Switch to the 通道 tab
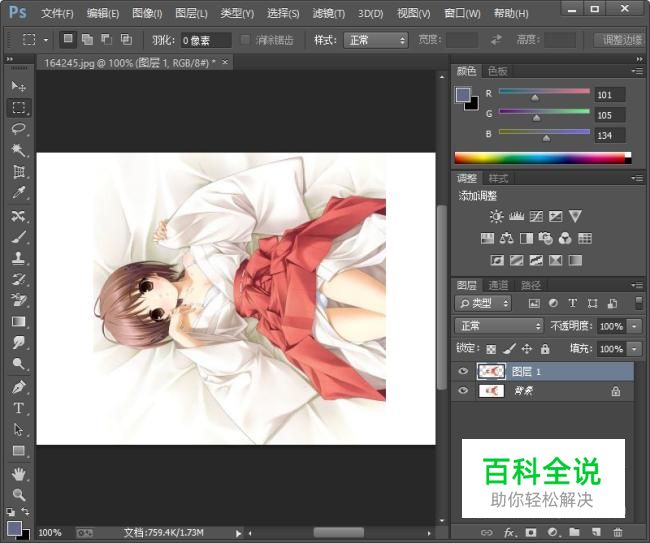The width and height of the screenshot is (650, 543). pos(497,285)
